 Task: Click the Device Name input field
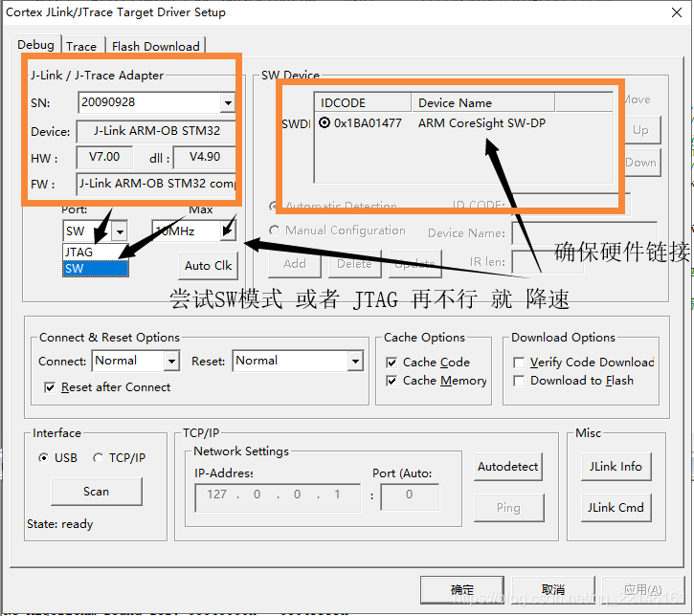(584, 233)
